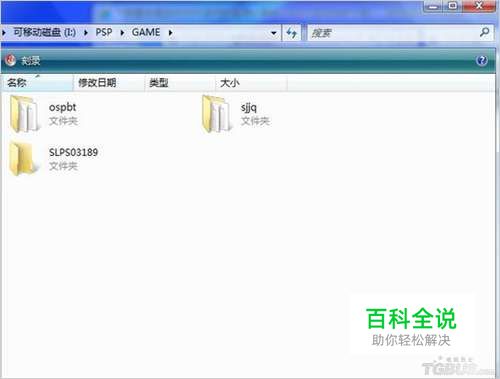Expand the arrow after PSP in breadcrumb
This screenshot has width=500, height=379.
click(122, 33)
